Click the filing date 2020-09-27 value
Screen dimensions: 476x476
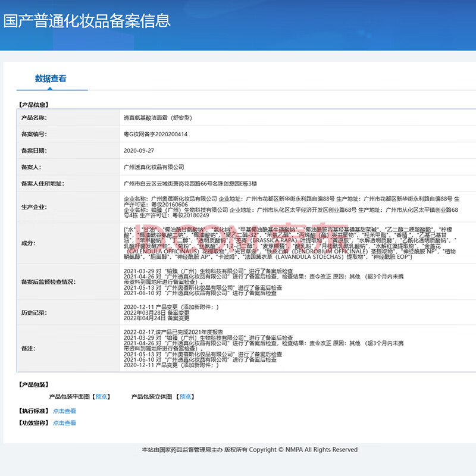point(139,151)
